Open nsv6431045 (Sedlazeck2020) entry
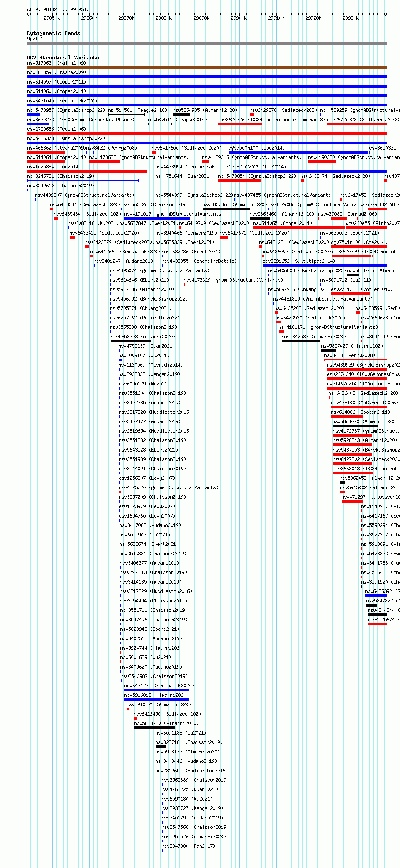Screen dimensions: 400x868 coord(62,101)
